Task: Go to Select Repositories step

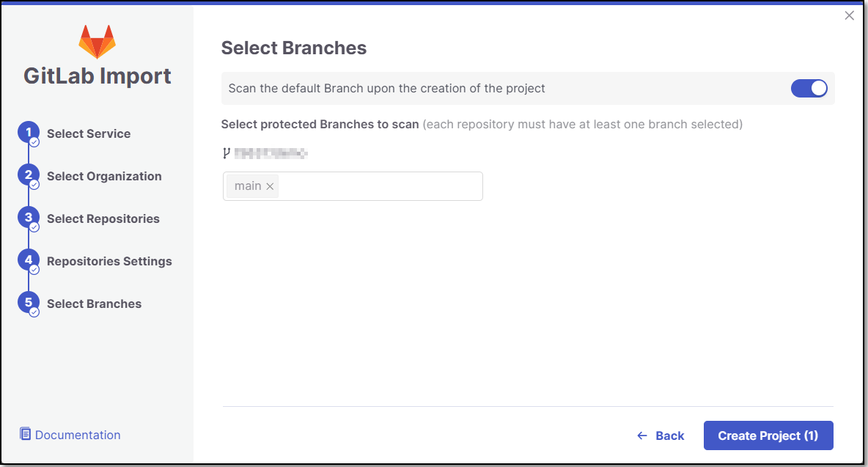Action: [103, 218]
